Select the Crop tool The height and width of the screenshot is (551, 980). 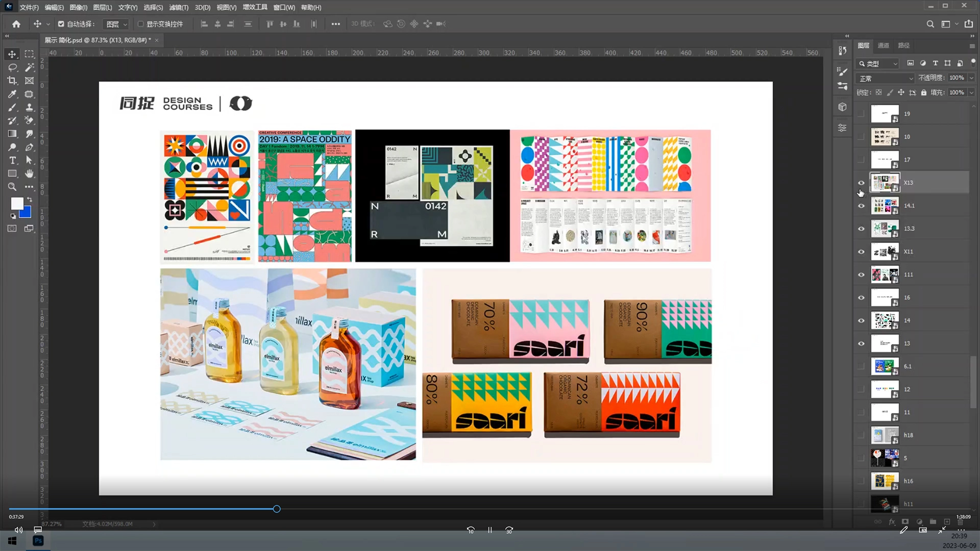tap(12, 81)
